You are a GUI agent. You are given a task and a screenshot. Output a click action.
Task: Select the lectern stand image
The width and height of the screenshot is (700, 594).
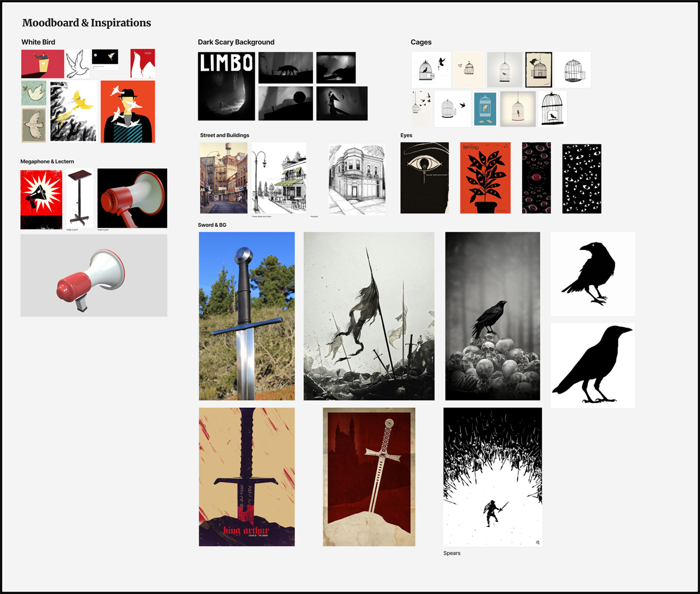point(80,199)
